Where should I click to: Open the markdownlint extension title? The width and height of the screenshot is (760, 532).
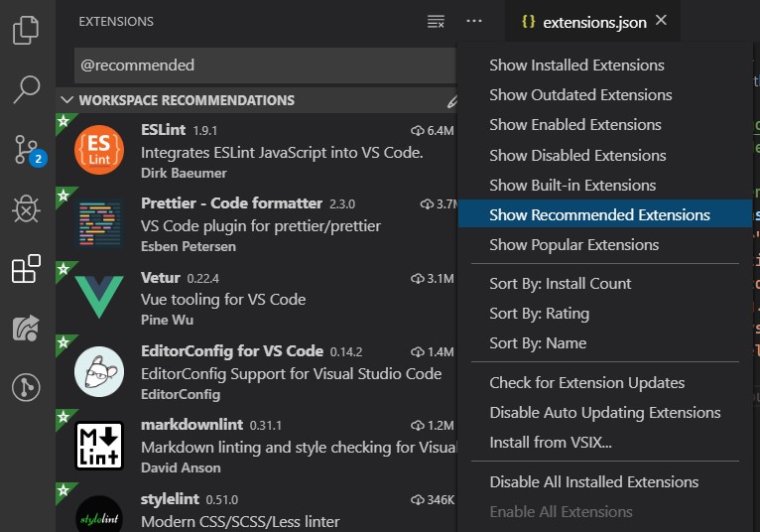pyautogui.click(x=191, y=425)
